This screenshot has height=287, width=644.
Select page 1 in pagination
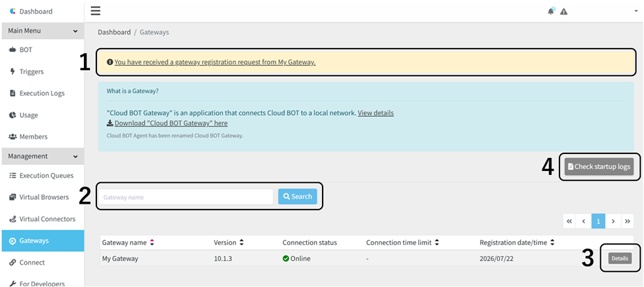(x=598, y=221)
